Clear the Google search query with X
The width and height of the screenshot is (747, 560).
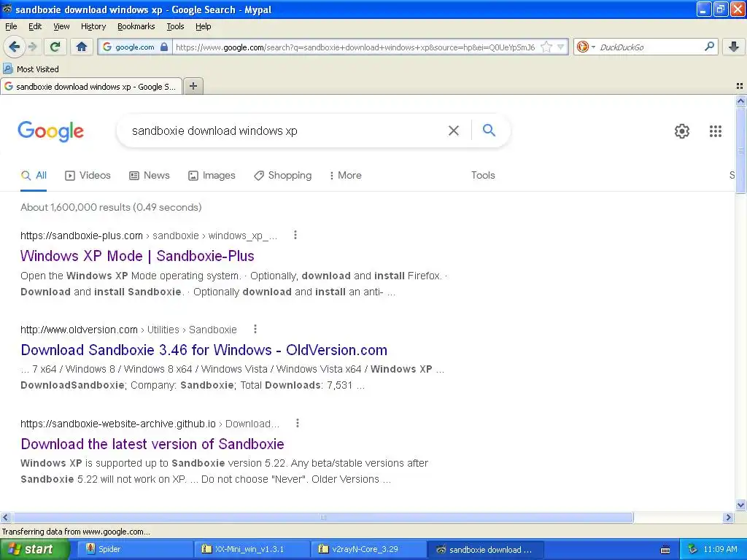pos(454,131)
